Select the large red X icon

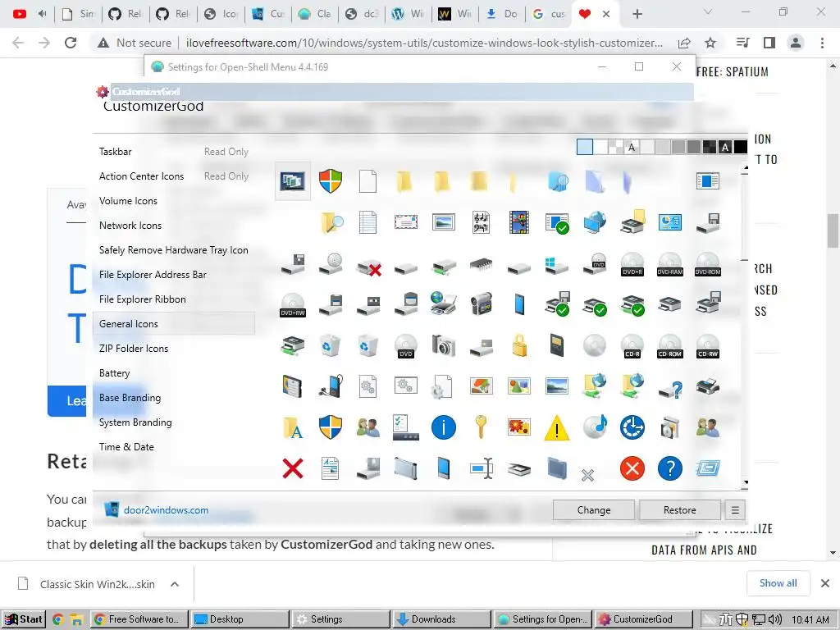click(293, 468)
